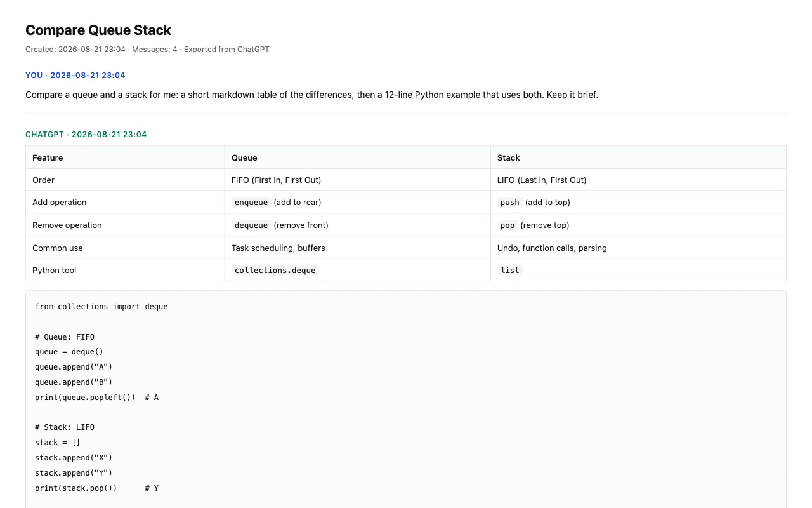
Task: Select the 'stack.append("X")' code line
Action: [74, 458]
